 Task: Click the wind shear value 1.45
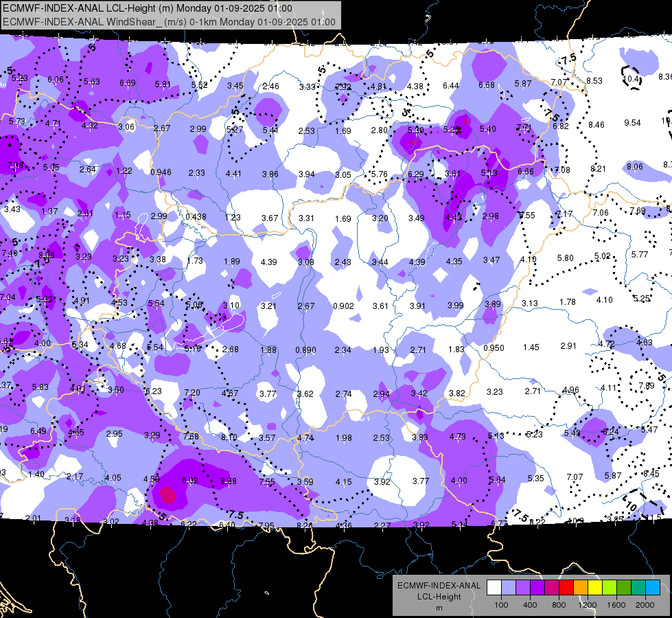[x=531, y=347]
